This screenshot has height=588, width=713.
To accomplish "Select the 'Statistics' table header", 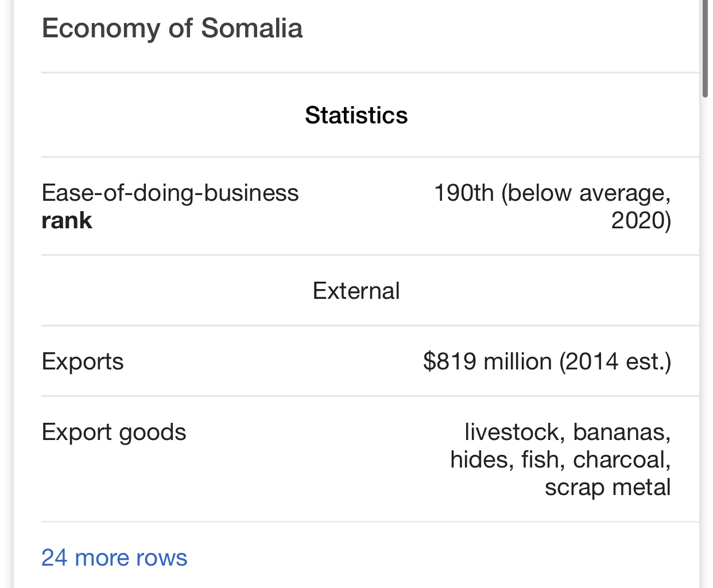I will click(x=356, y=115).
